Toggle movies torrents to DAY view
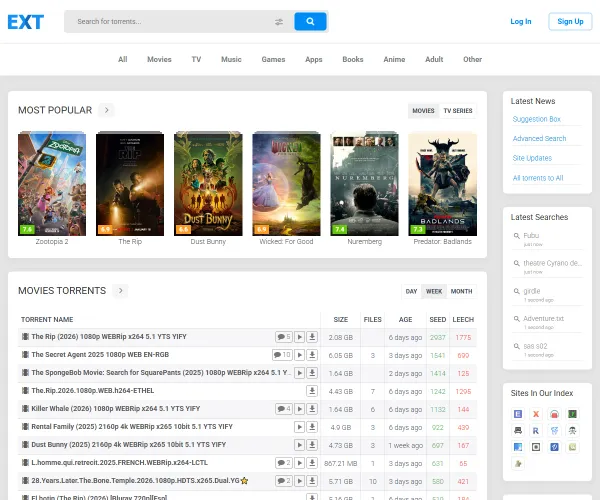Viewport: 600px width, 500px height. [411, 291]
